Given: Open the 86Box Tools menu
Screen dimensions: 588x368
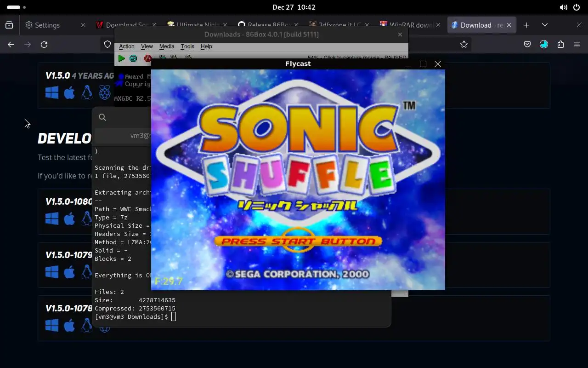Looking at the screenshot, I should (x=187, y=46).
